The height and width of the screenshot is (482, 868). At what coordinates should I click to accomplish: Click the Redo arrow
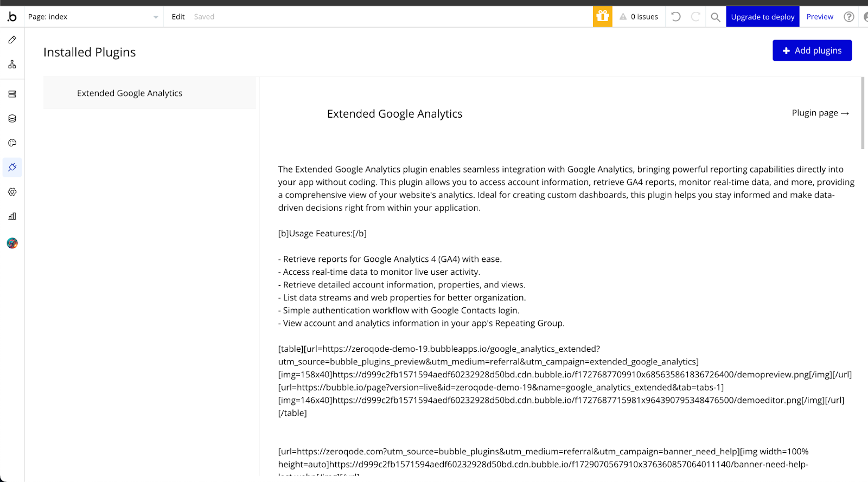pyautogui.click(x=695, y=17)
